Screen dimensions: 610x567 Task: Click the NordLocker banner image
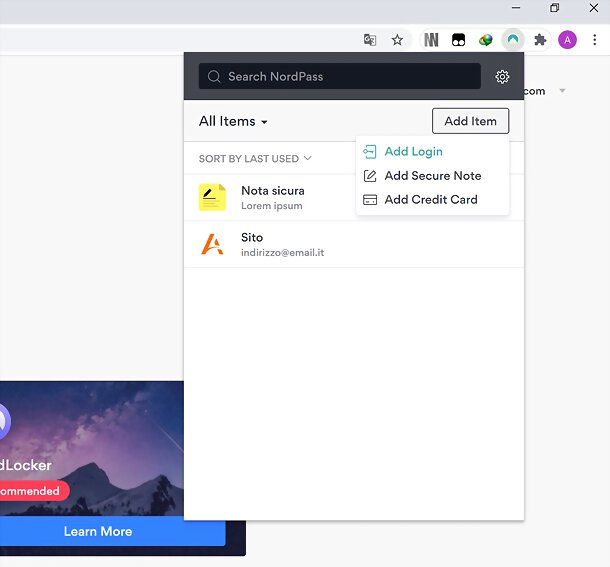[x=92, y=448]
